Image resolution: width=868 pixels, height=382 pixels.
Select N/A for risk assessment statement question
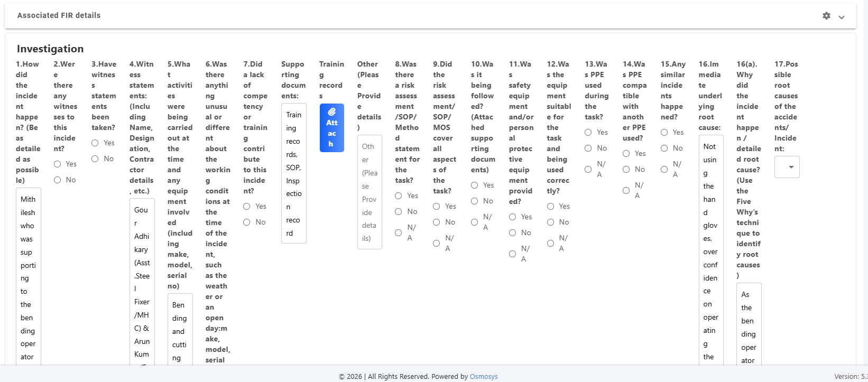[x=399, y=232]
